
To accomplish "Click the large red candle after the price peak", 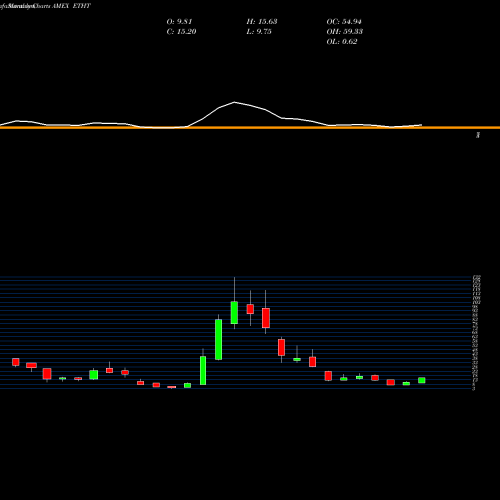I will pos(266,318).
